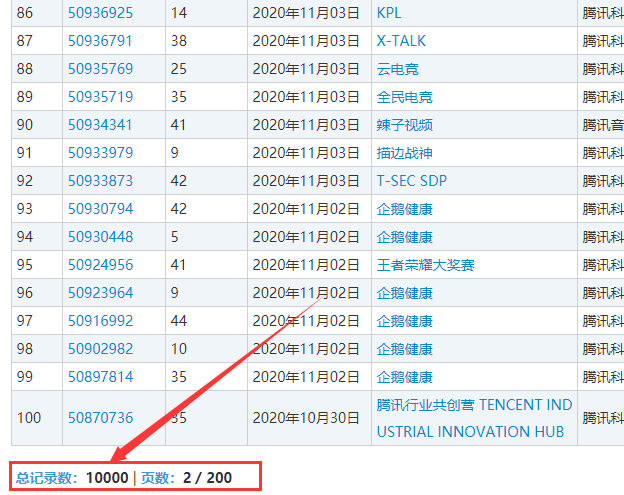Select the page count 2 / 200

pos(207,477)
